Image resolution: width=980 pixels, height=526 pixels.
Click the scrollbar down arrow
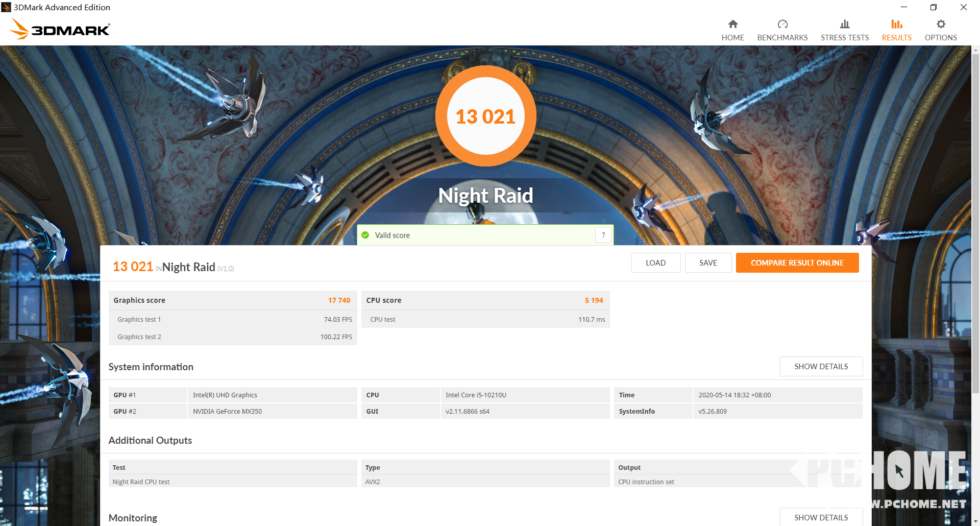976,522
